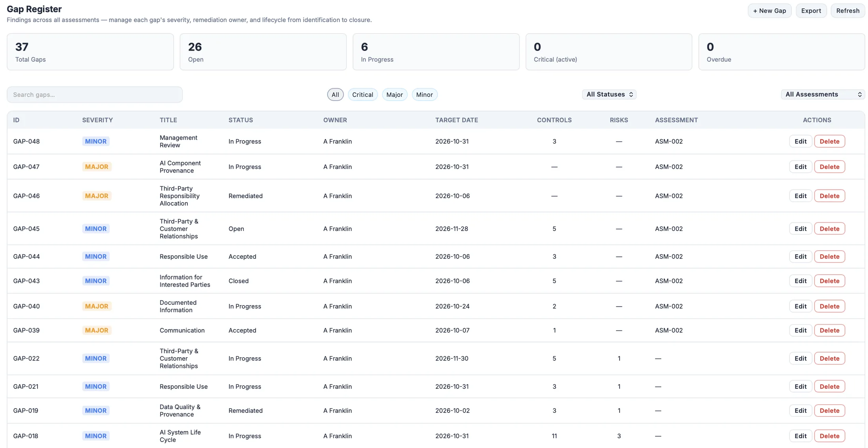Viewport: 868px width, 448px height.
Task: Delete gap GAP-040
Action: pos(829,306)
